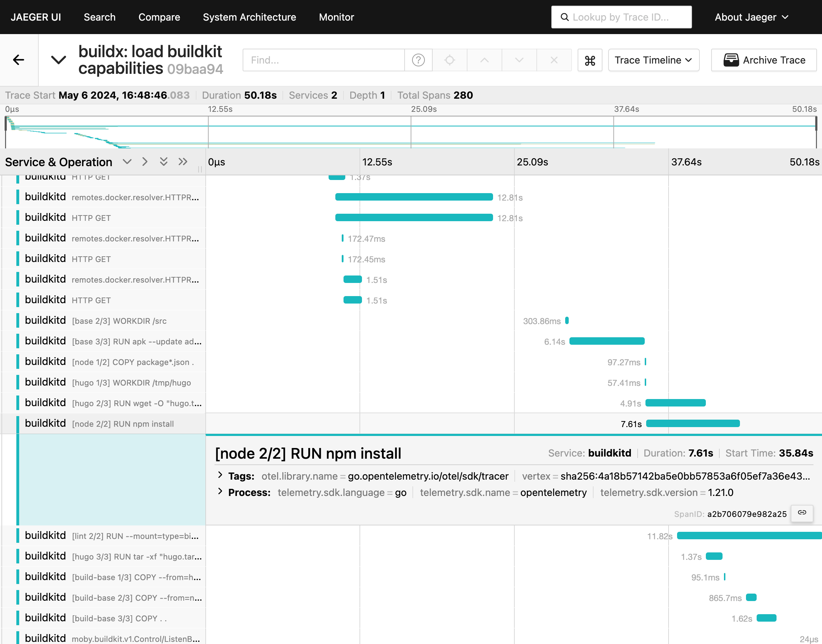Screen dimensions: 822x644
Task: Go to System Architecture page
Action: (x=249, y=17)
